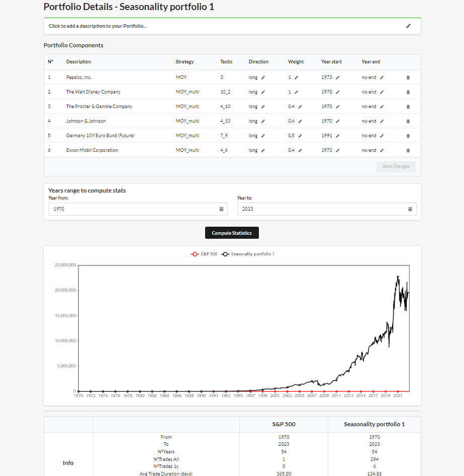
Task: Edit weight for the Pepsico, Inc. row
Action: [x=297, y=78]
